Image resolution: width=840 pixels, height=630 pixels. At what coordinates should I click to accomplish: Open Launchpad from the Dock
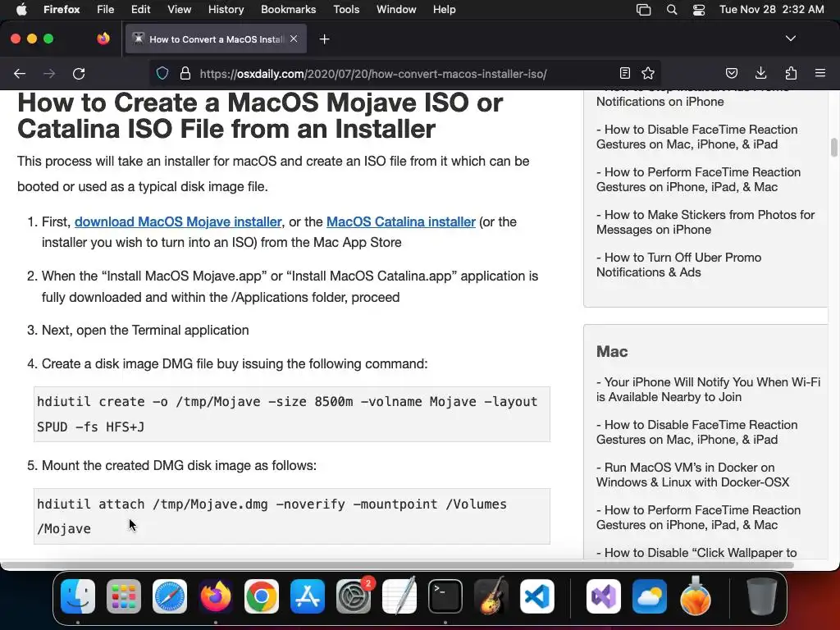[124, 596]
